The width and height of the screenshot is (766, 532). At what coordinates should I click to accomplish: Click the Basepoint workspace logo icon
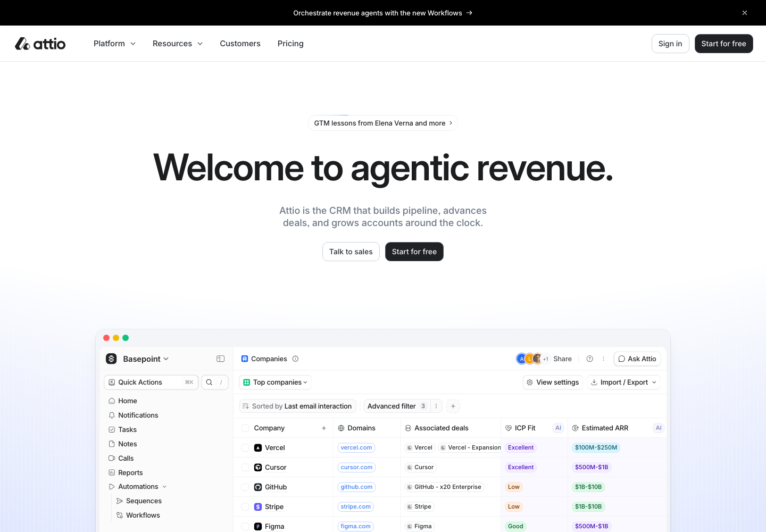tap(111, 359)
